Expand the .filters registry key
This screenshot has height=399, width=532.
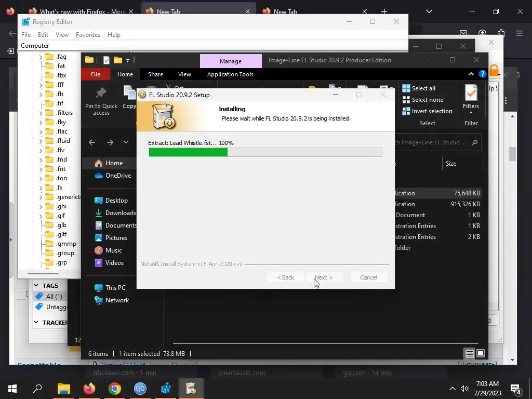point(41,113)
